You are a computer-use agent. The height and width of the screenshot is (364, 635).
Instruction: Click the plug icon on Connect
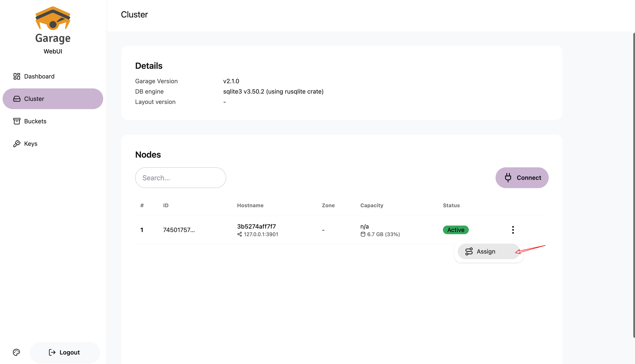click(508, 177)
